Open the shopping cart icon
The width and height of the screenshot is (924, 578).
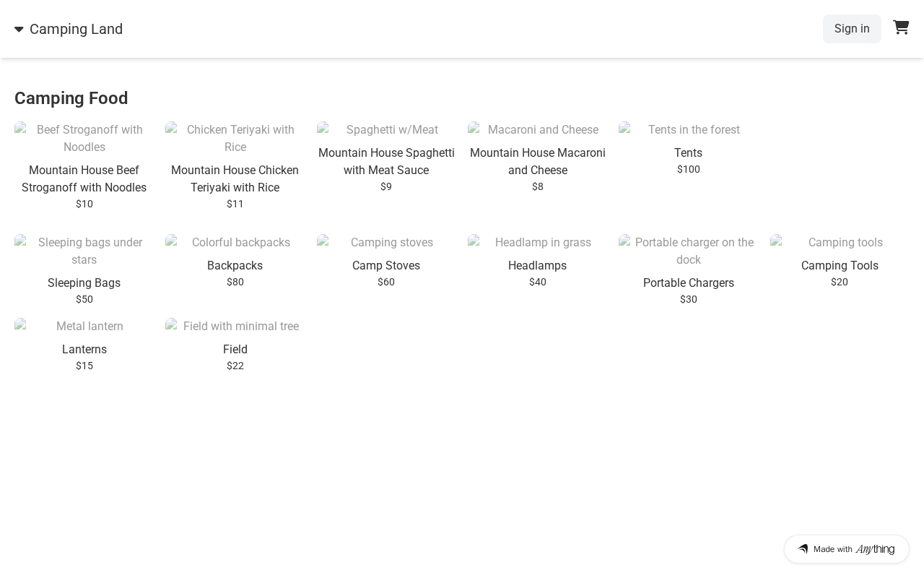(901, 27)
